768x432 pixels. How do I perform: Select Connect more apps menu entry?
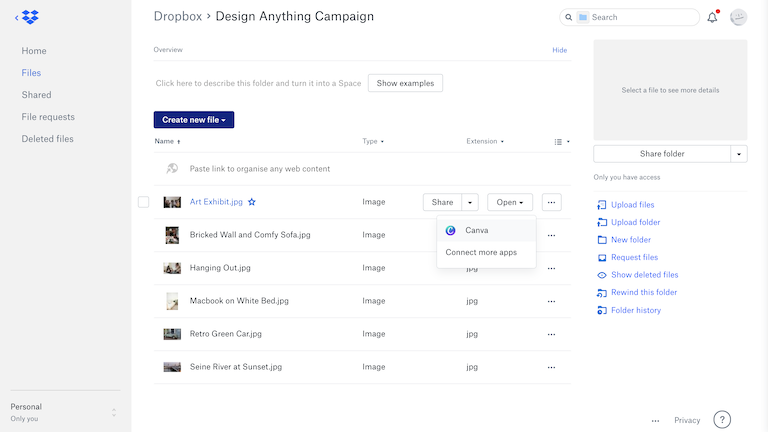coord(481,253)
